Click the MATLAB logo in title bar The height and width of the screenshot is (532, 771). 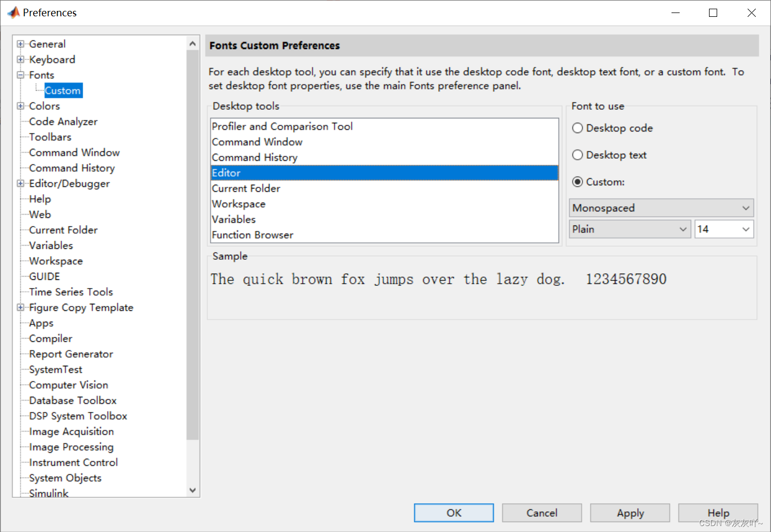point(13,12)
